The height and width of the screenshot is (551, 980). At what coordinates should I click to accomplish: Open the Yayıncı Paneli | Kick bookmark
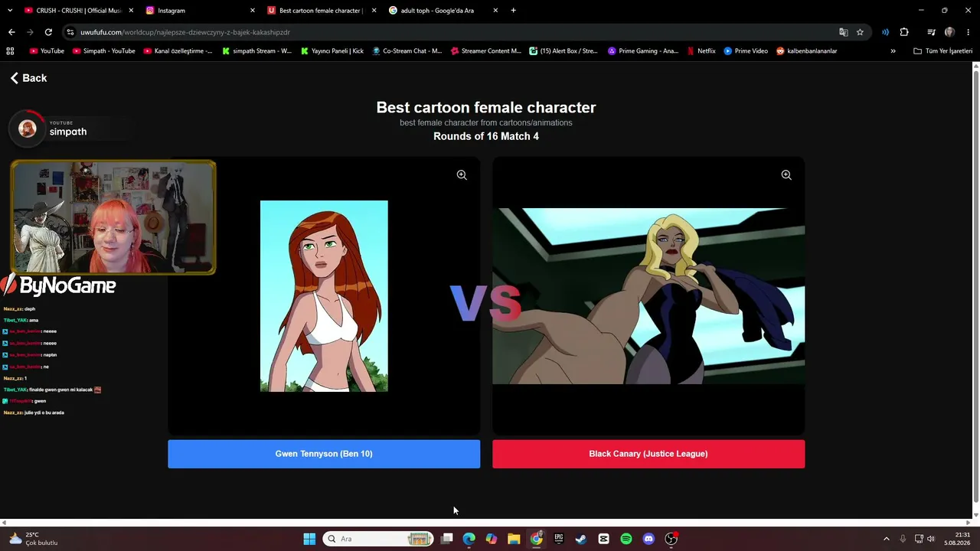(332, 51)
